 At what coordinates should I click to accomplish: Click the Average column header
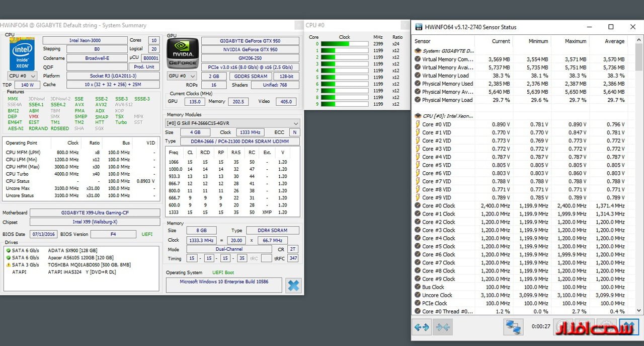coord(614,41)
